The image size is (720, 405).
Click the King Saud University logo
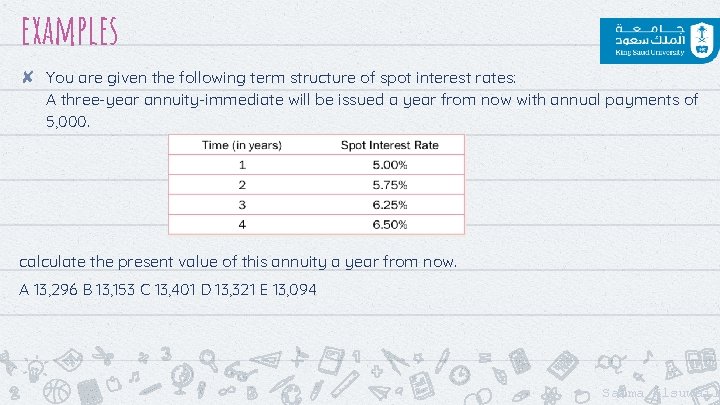656,42
